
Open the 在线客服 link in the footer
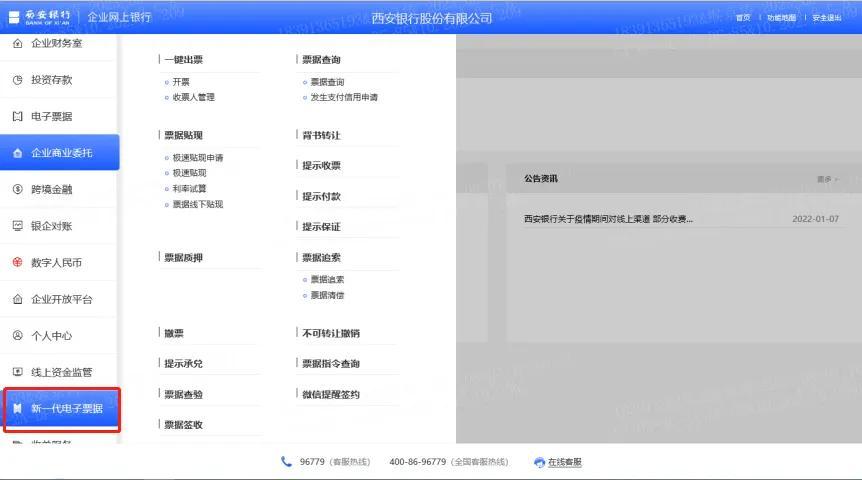(x=565, y=462)
